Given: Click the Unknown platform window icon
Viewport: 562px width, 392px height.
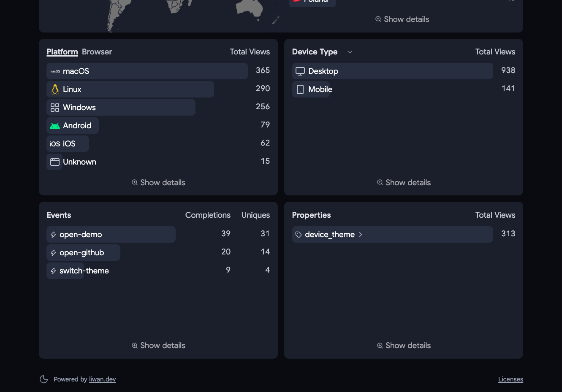Looking at the screenshot, I should coord(55,162).
